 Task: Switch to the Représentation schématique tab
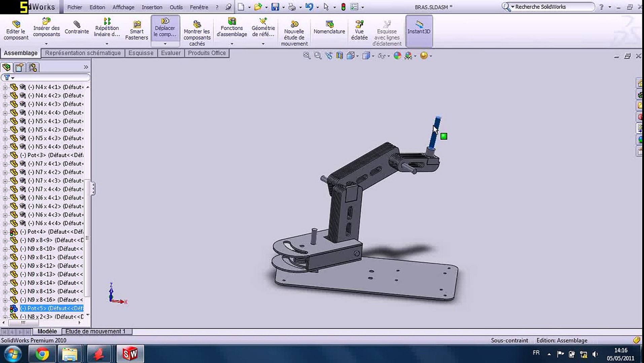tap(83, 53)
